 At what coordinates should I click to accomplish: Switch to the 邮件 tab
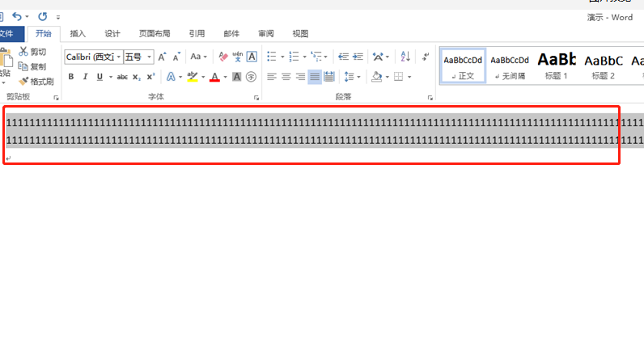(231, 34)
